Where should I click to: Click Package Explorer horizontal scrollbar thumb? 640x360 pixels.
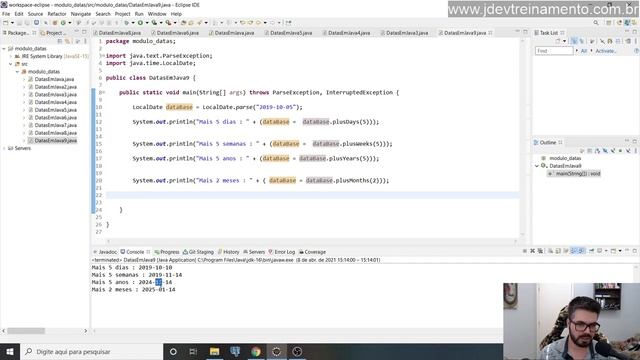[26, 331]
